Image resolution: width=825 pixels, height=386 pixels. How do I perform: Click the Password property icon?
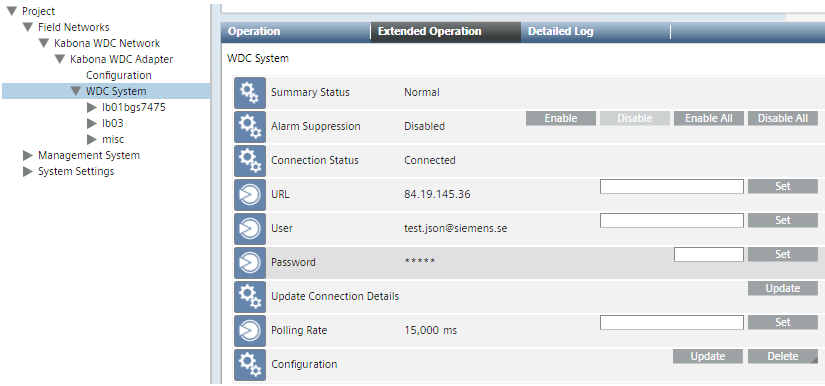tap(250, 262)
